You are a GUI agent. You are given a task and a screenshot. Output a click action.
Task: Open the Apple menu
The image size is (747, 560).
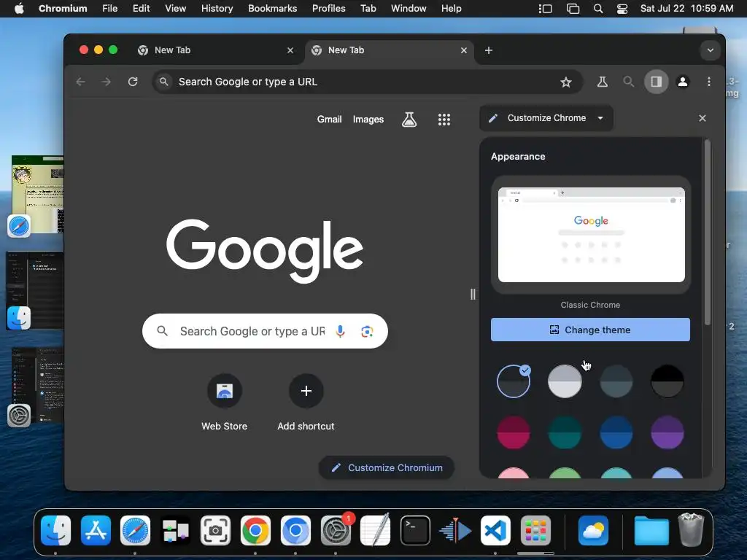click(x=19, y=9)
